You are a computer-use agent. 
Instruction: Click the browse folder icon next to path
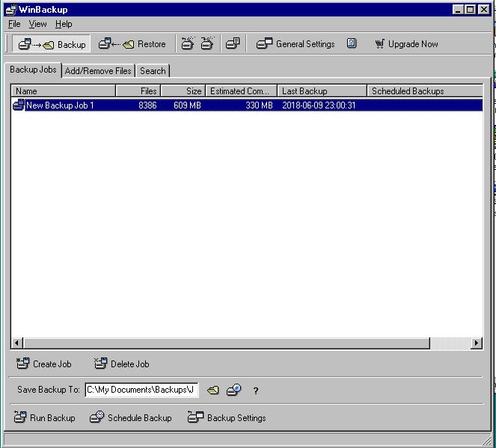[x=213, y=390]
